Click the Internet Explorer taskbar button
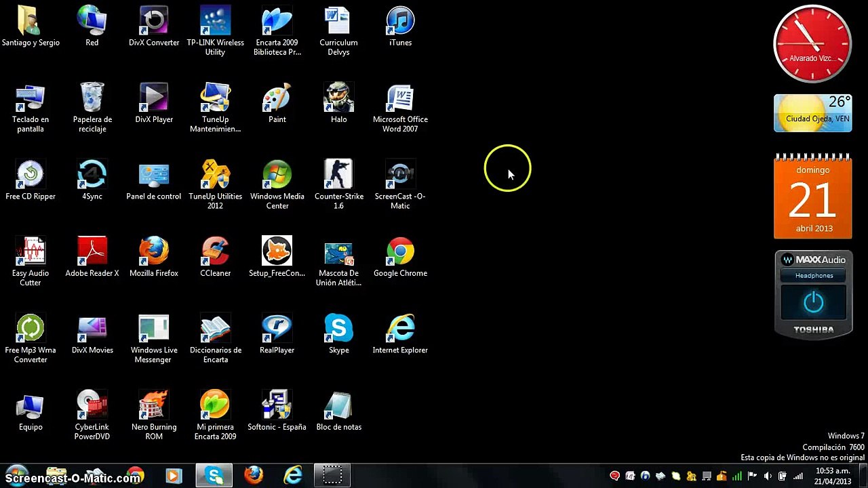 [293, 476]
